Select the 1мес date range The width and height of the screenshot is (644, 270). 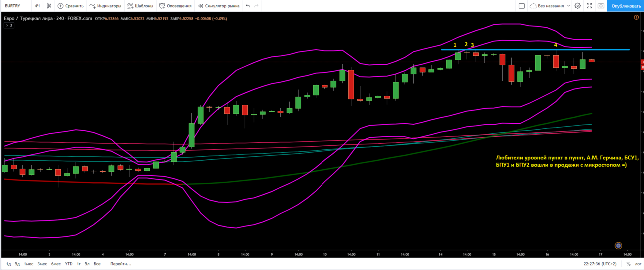pos(29,264)
